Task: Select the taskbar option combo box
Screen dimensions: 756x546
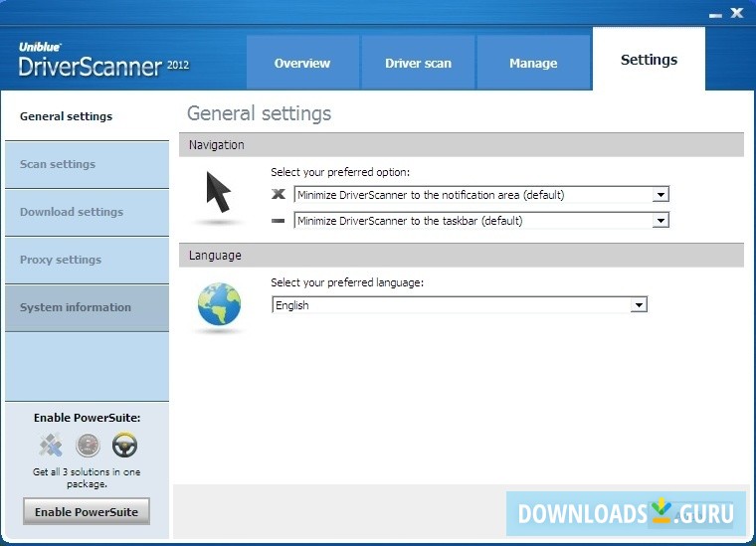Action: (481, 221)
